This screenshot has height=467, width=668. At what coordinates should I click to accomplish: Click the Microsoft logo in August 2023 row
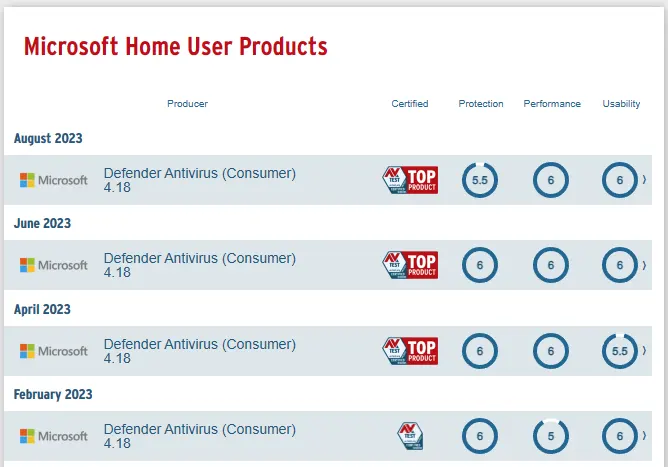click(x=54, y=180)
